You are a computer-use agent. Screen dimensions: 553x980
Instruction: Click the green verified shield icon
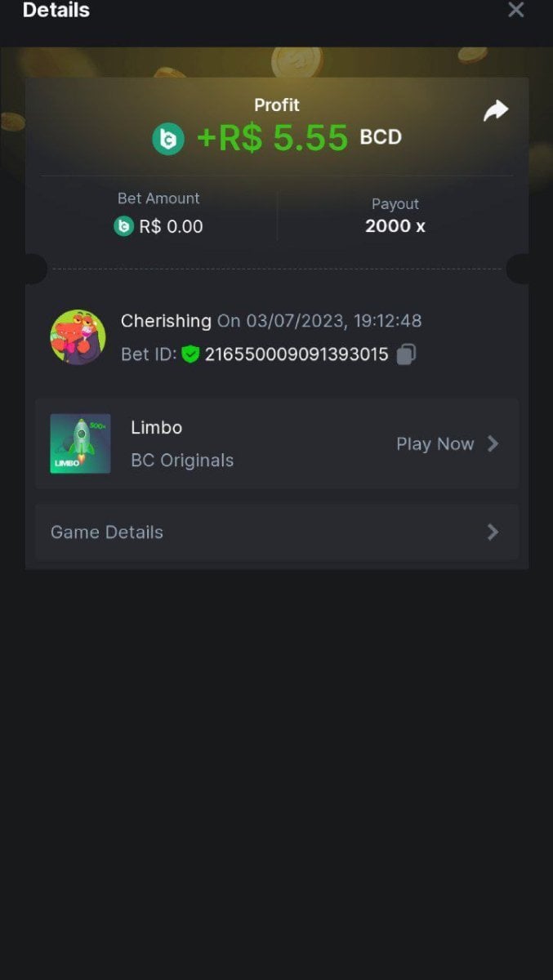(x=190, y=354)
